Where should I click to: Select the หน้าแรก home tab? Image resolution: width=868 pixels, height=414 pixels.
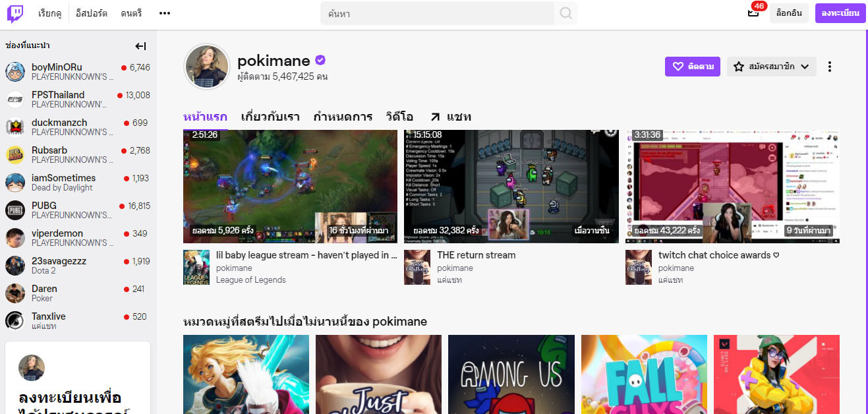pos(205,117)
